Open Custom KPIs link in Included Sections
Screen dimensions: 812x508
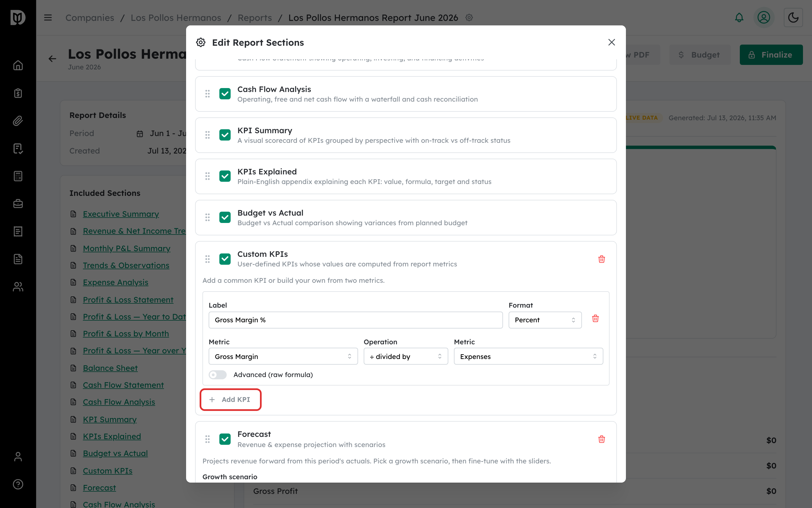(x=107, y=471)
